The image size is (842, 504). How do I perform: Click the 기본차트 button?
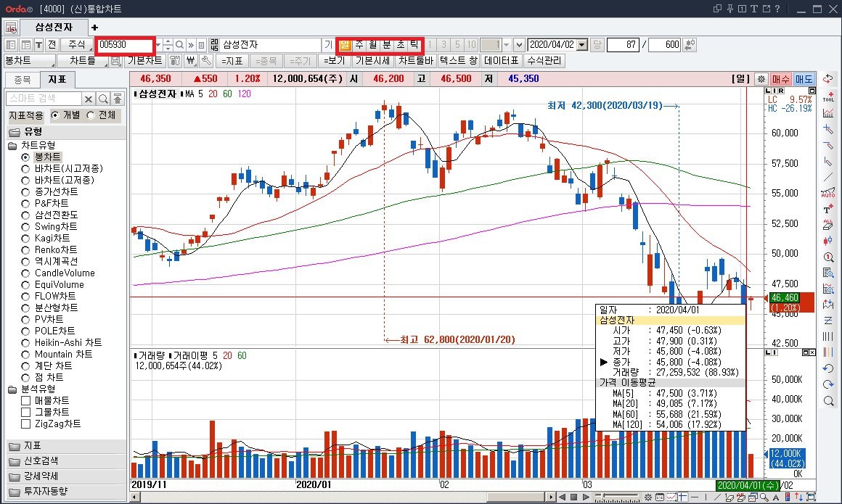click(x=145, y=61)
